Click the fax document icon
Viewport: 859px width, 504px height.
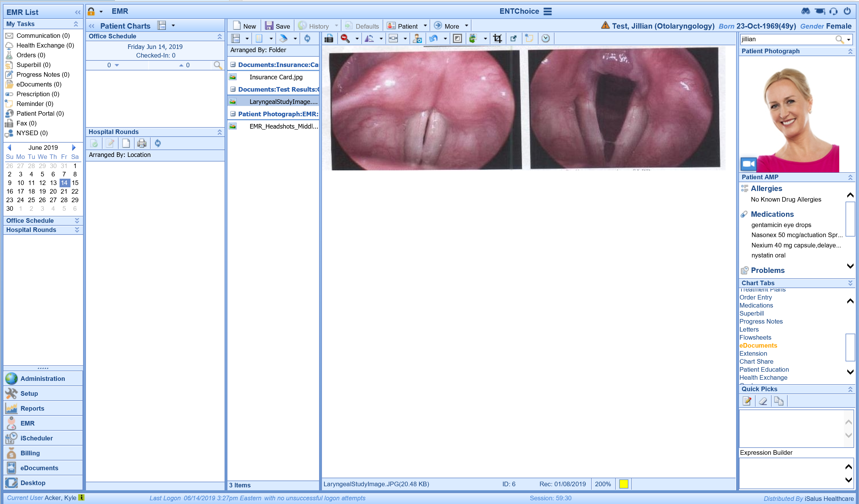coord(329,38)
